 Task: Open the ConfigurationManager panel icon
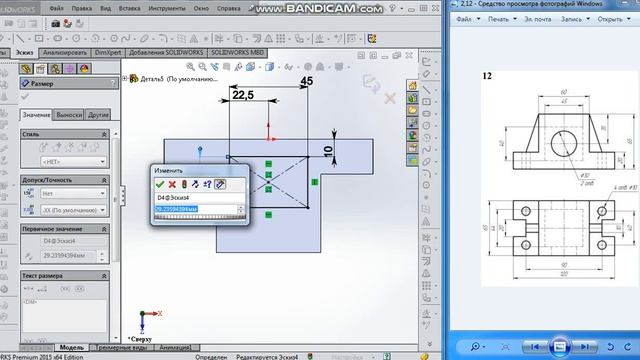pos(55,69)
